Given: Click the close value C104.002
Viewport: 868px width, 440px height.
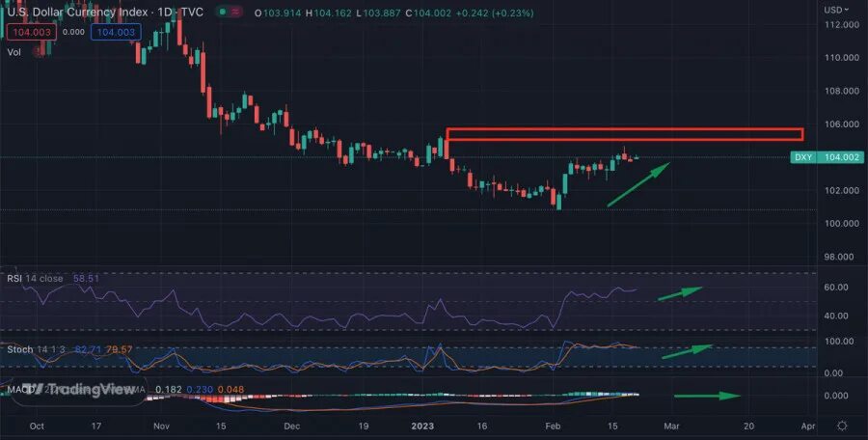Looking at the screenshot, I should point(428,13).
